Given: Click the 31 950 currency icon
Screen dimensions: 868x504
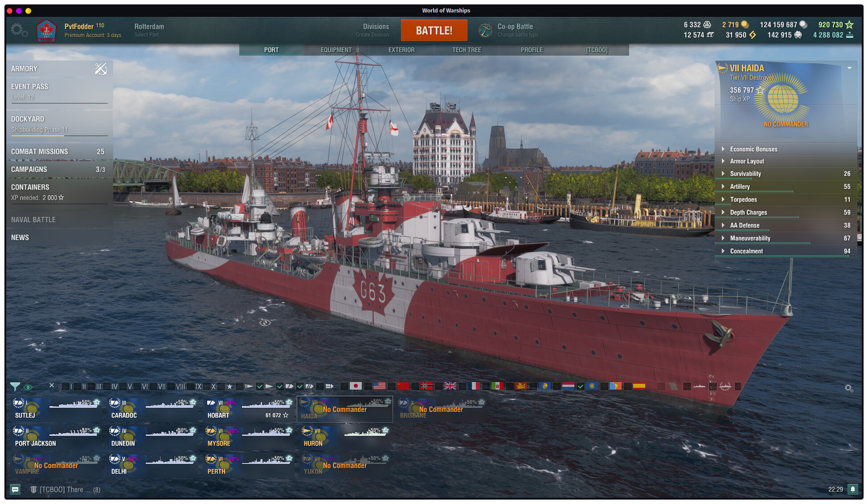Looking at the screenshot, I should (752, 35).
